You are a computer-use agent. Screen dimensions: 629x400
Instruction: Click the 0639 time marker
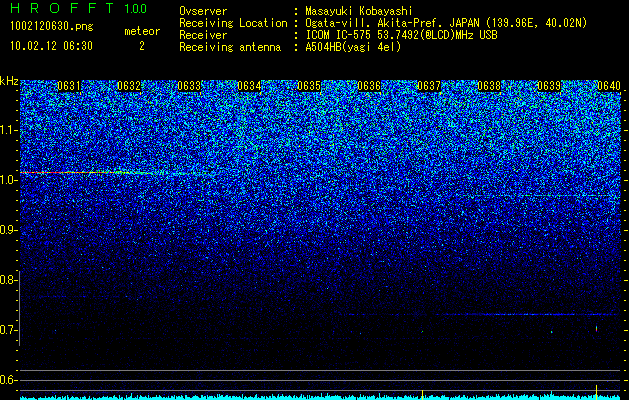tap(549, 86)
